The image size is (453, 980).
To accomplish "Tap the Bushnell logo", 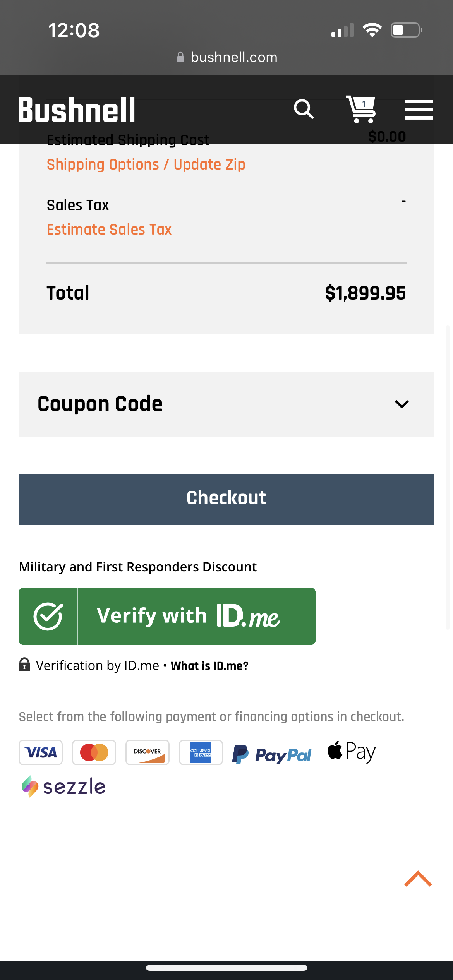I will pyautogui.click(x=77, y=110).
